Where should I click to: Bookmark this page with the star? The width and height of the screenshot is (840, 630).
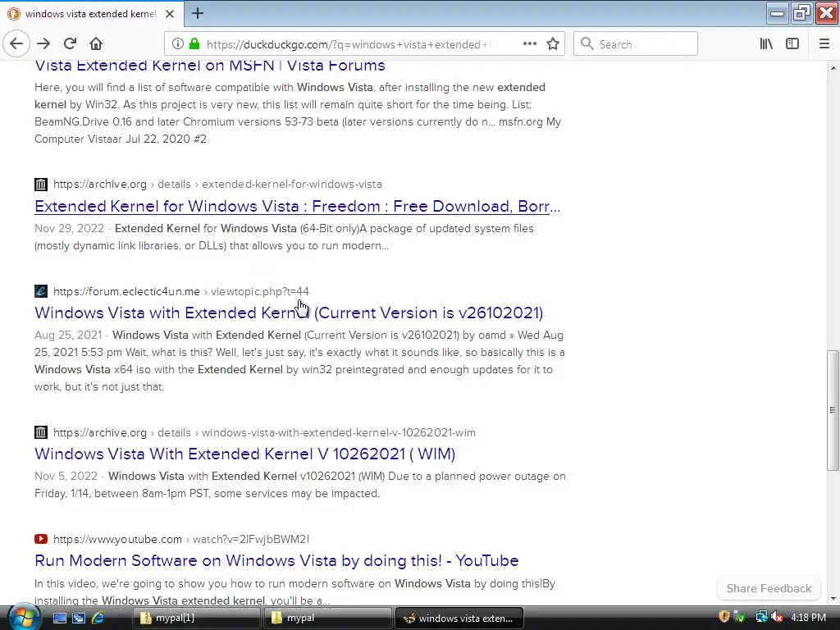click(553, 44)
